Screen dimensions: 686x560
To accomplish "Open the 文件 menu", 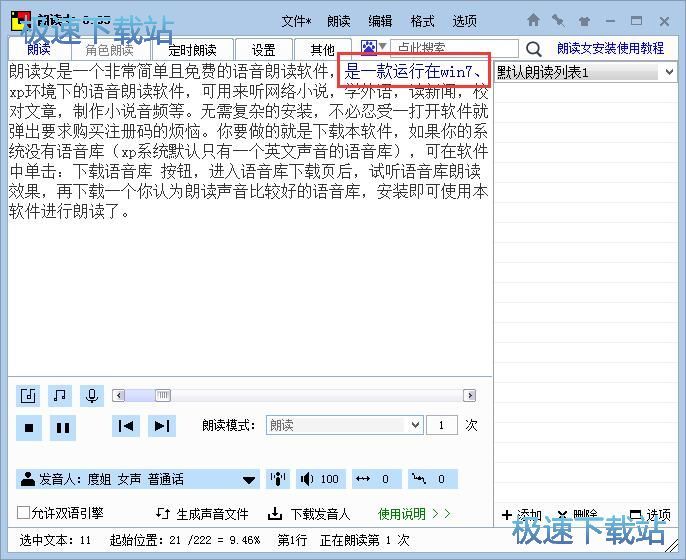I will click(296, 21).
